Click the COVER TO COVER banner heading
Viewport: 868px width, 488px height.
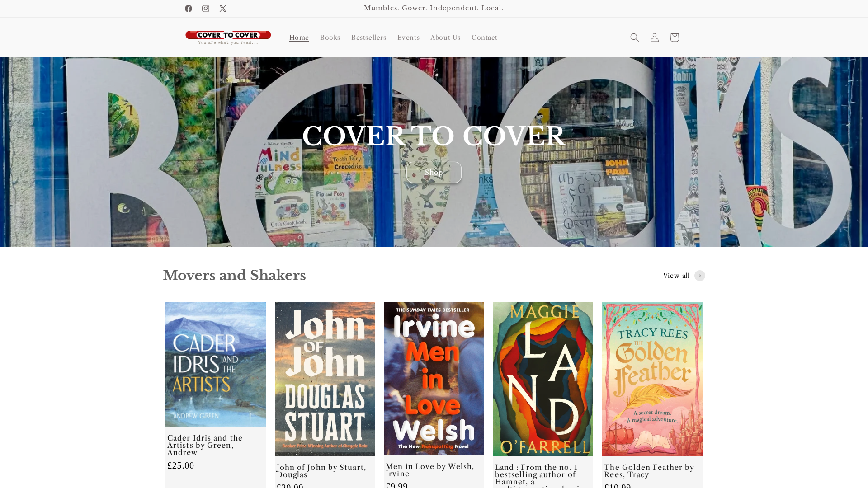tap(434, 136)
